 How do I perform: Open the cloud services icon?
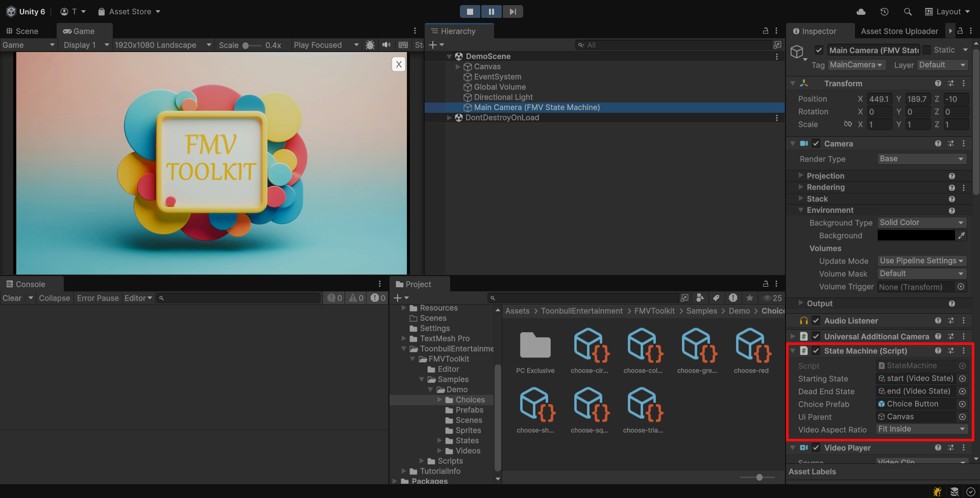point(861,12)
